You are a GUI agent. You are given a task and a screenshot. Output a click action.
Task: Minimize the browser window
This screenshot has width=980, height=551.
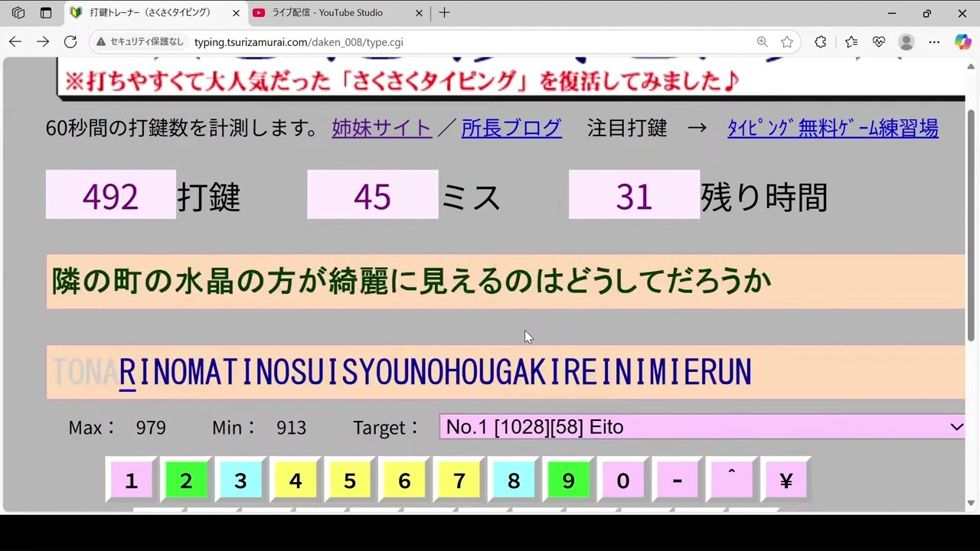(892, 13)
